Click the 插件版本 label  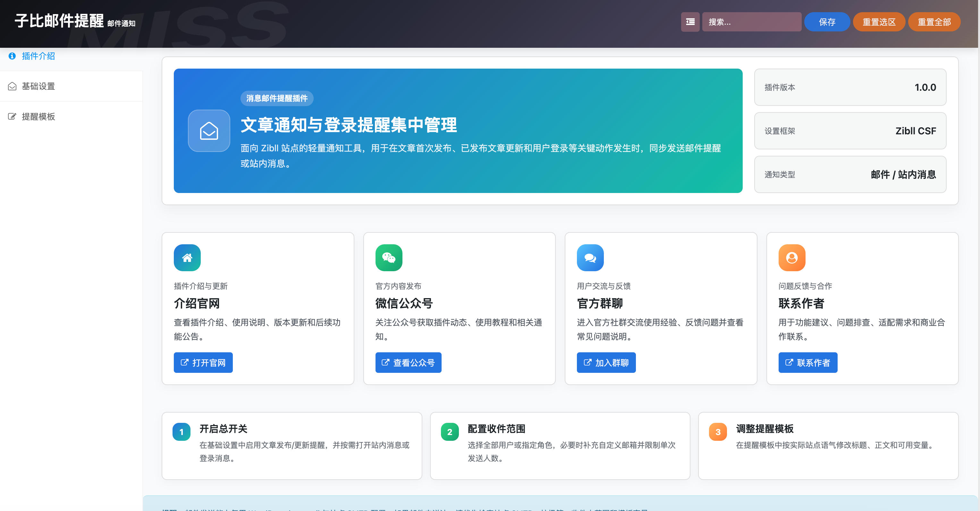point(780,88)
